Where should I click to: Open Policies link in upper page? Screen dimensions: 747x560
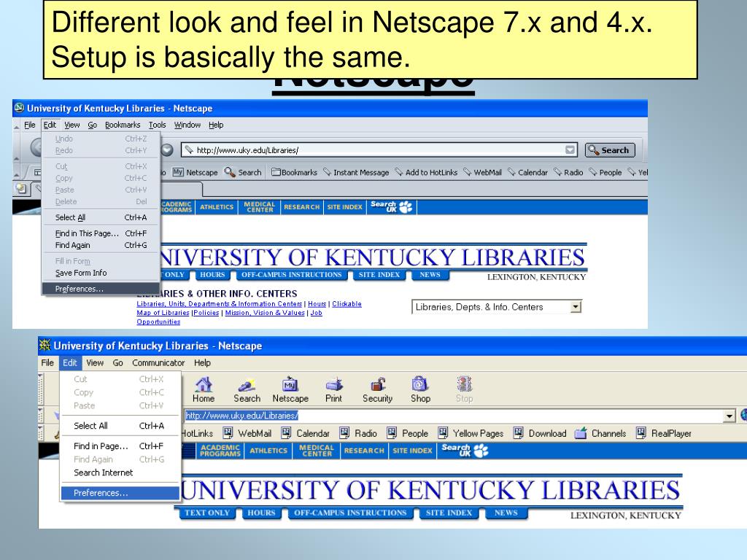click(206, 313)
